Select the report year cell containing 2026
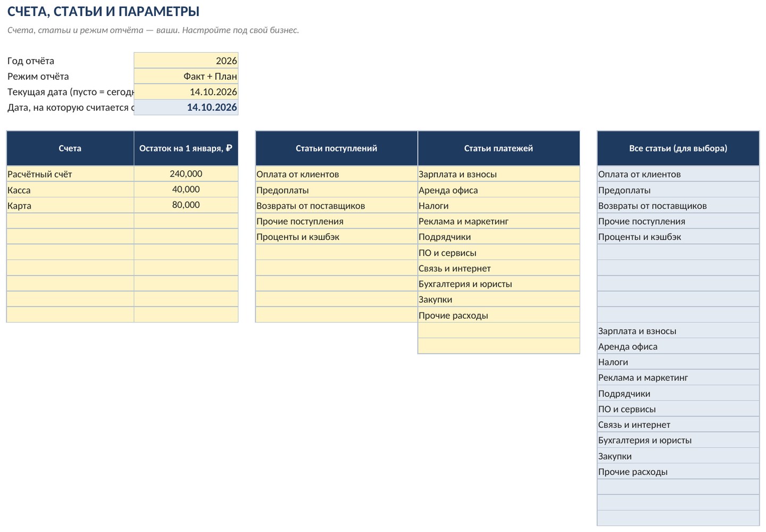This screenshot has height=532, width=766. [x=186, y=61]
